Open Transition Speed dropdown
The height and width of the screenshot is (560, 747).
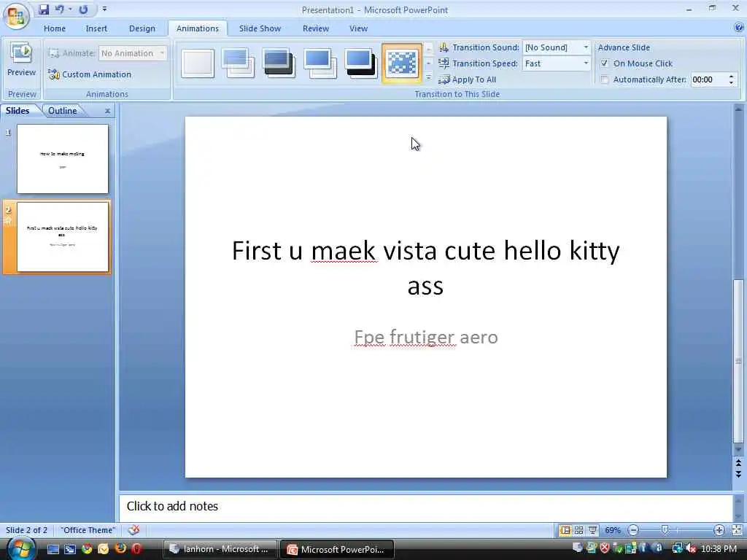[586, 63]
